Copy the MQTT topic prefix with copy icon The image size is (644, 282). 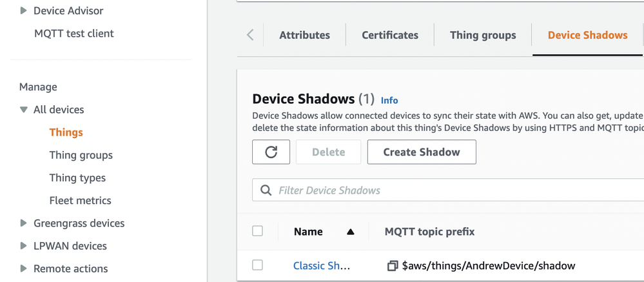click(393, 266)
